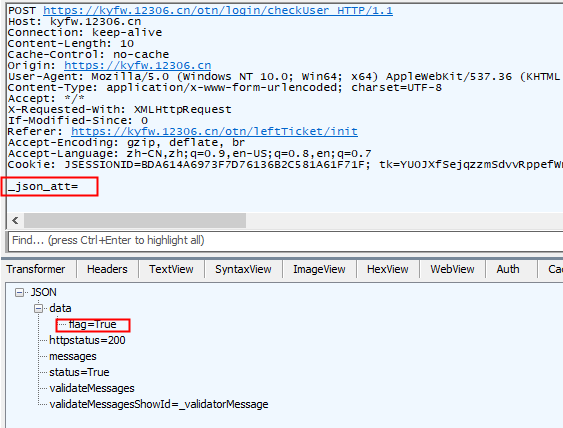Click the If-Modified-Since: 0 line
Viewport: 563px width, 428px height.
78,120
